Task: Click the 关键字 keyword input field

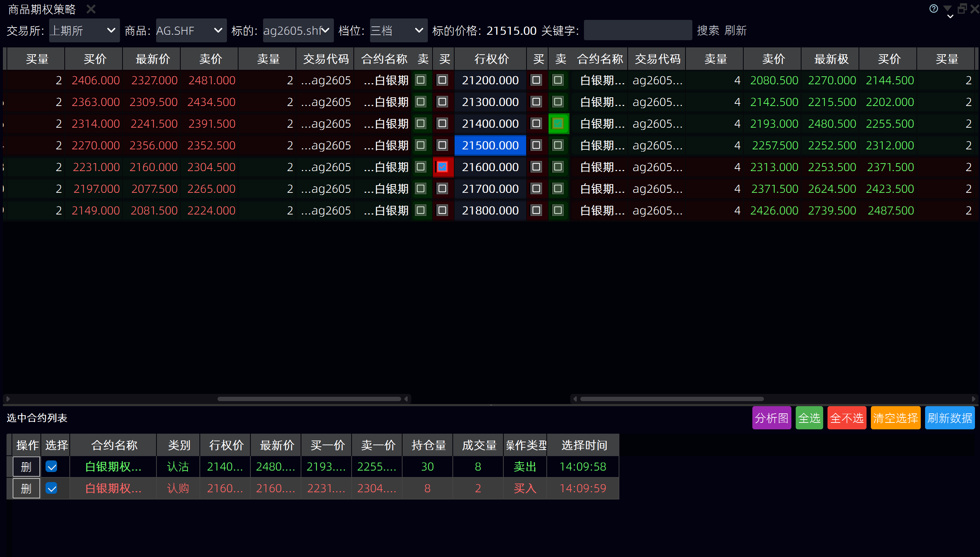Action: [x=637, y=31]
